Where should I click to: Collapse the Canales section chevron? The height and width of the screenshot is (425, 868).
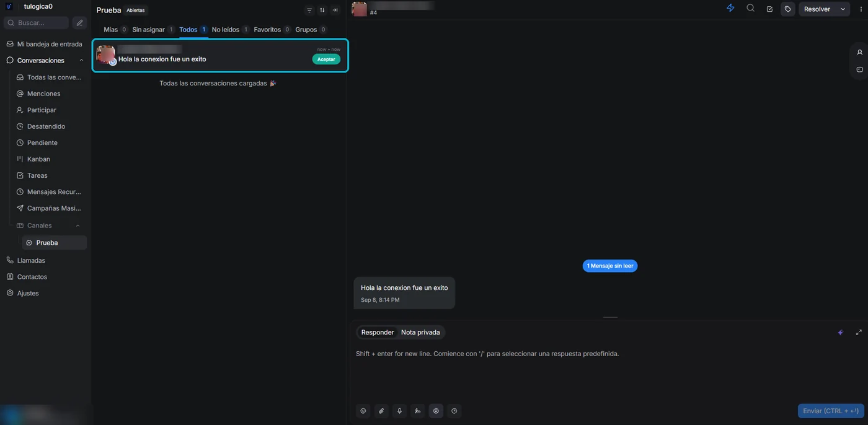coord(77,226)
